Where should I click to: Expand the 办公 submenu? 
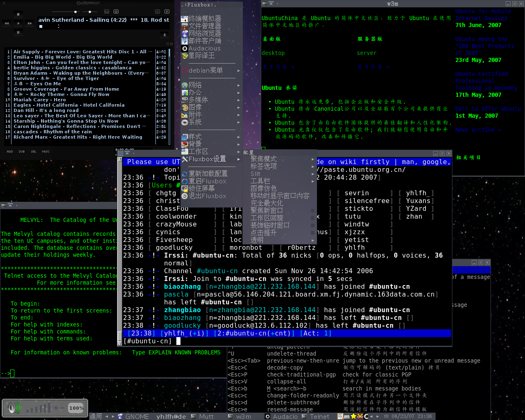click(x=211, y=92)
